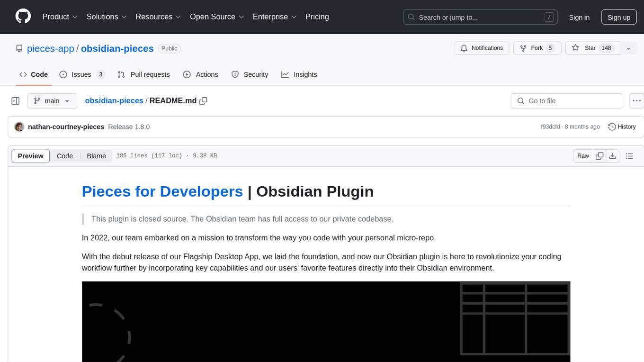This screenshot has height=362, width=644.
Task: Switch to the Actions tab
Action: click(200, 74)
